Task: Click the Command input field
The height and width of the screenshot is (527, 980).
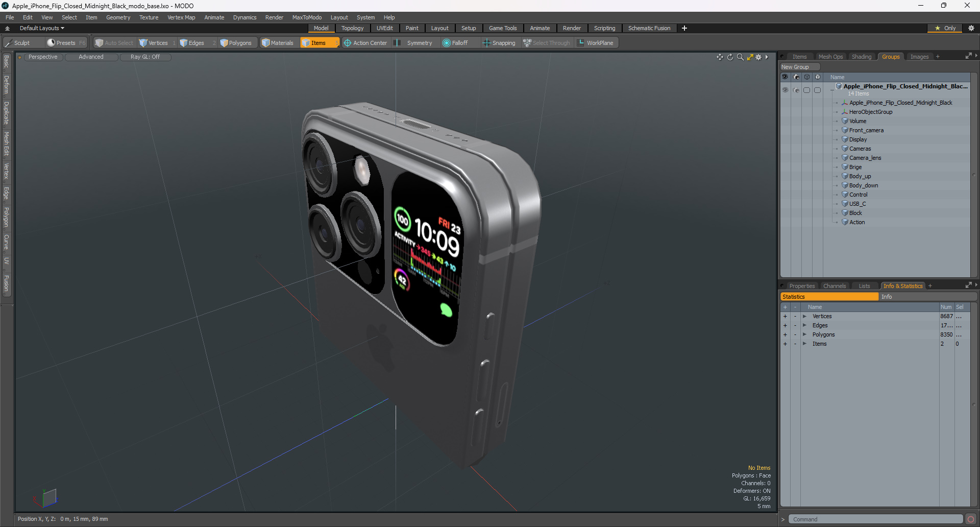Action: coord(875,519)
